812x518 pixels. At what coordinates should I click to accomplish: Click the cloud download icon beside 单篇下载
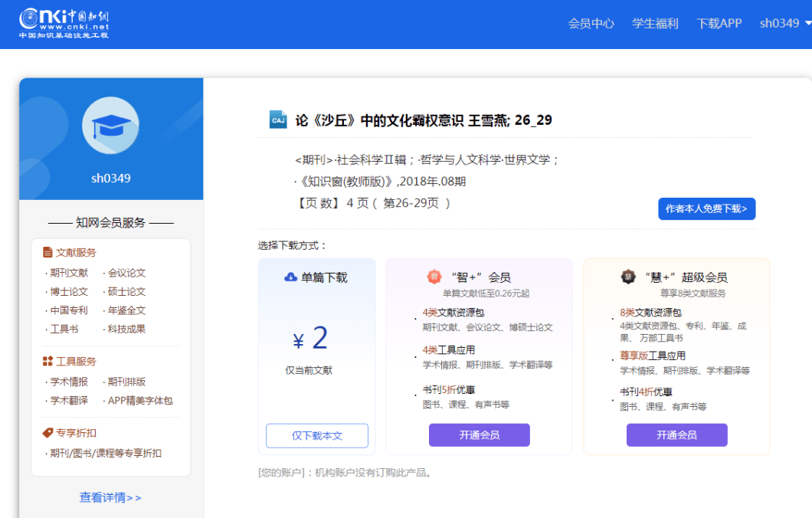pos(290,277)
